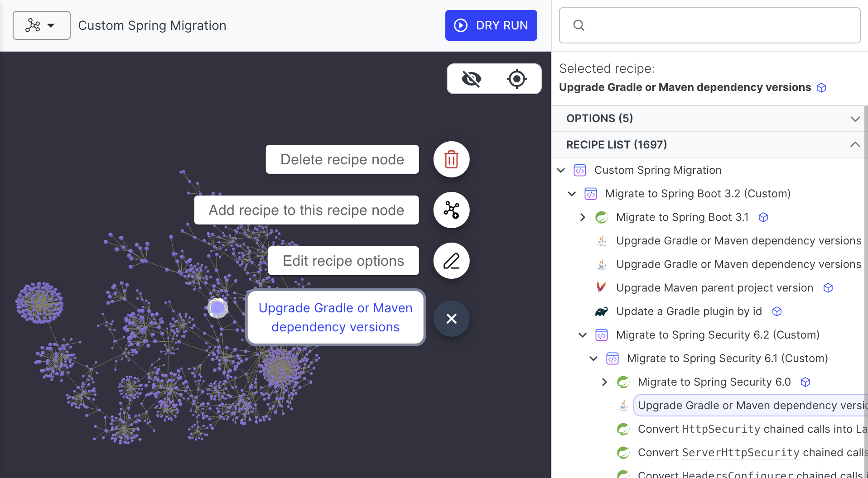Close the node menu with X button
Image resolution: width=868 pixels, height=478 pixels.
click(451, 319)
